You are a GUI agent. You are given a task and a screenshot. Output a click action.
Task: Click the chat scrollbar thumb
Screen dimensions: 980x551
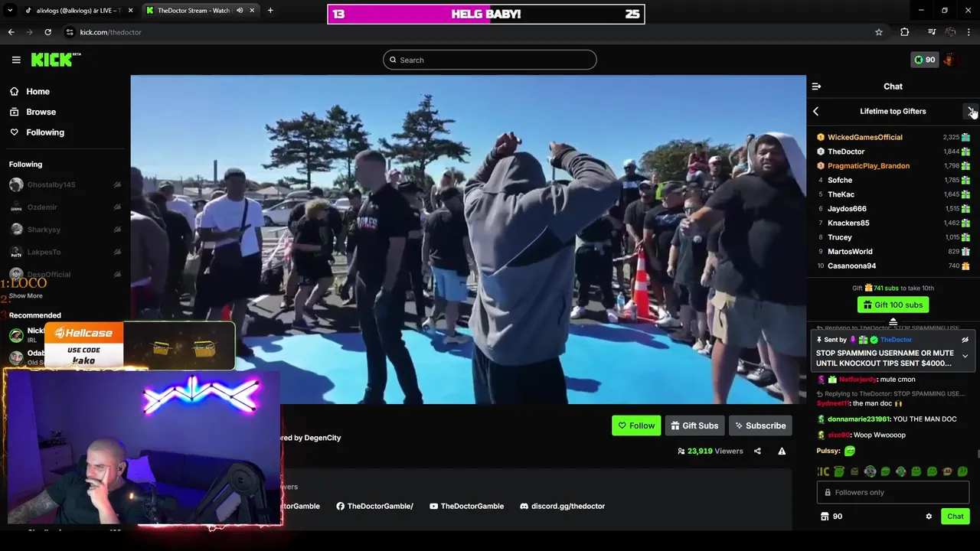(977, 453)
